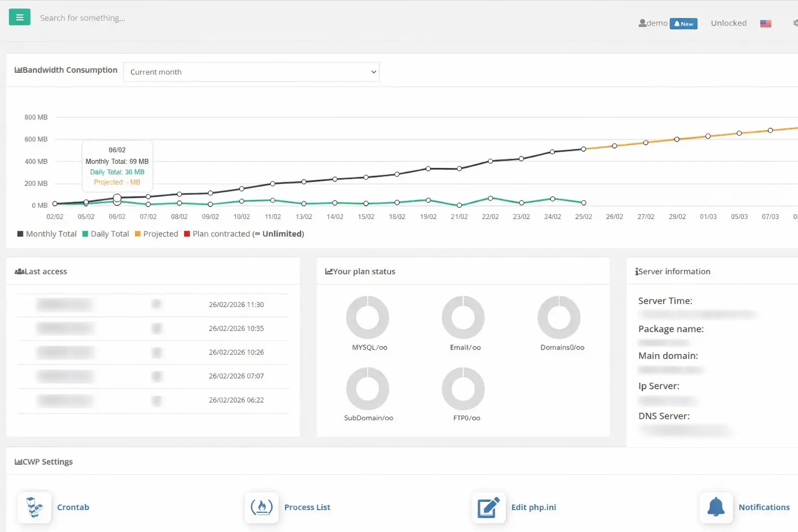Toggle the green hamburger sidebar menu
Screen dimensions: 798x532
tap(20, 17)
